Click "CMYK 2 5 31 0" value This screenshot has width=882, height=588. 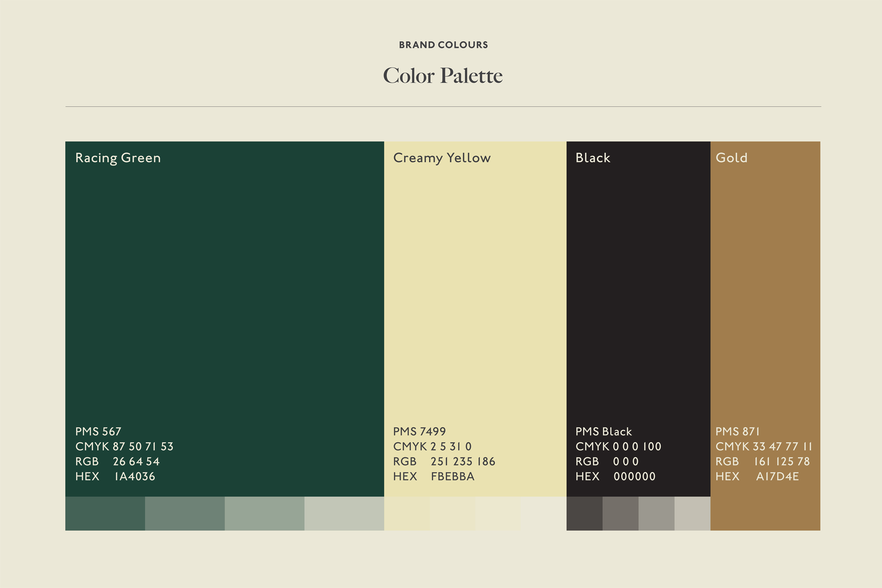pos(433,446)
